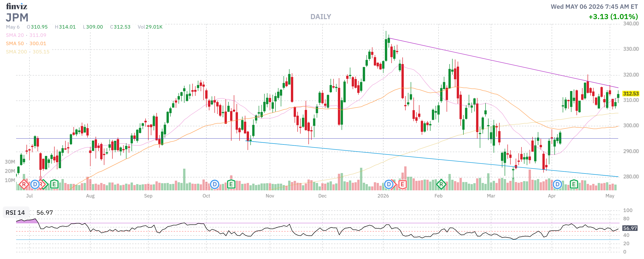644x259 pixels.
Task: Click the Jul label on time axis
Action: [x=29, y=196]
